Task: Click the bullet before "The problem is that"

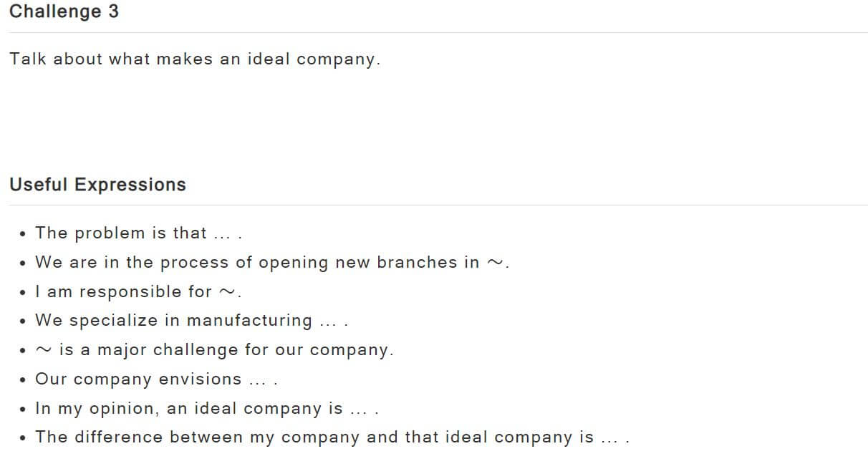Action: tap(24, 234)
